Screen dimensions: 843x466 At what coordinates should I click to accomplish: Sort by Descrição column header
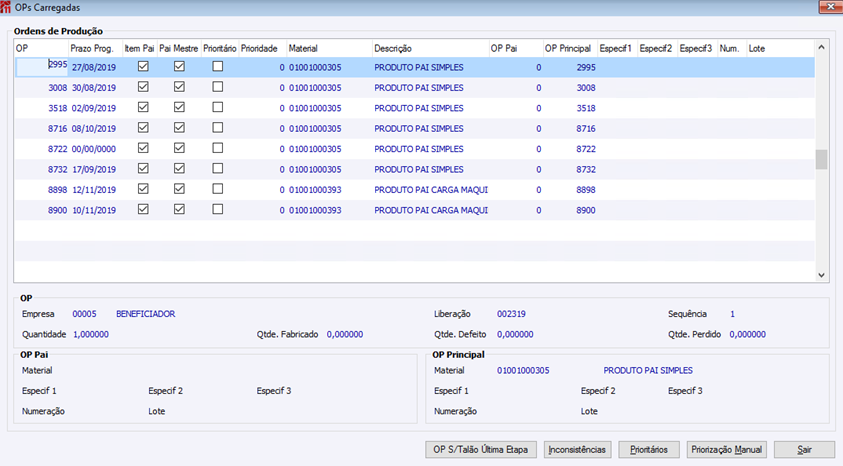pyautogui.click(x=431, y=48)
